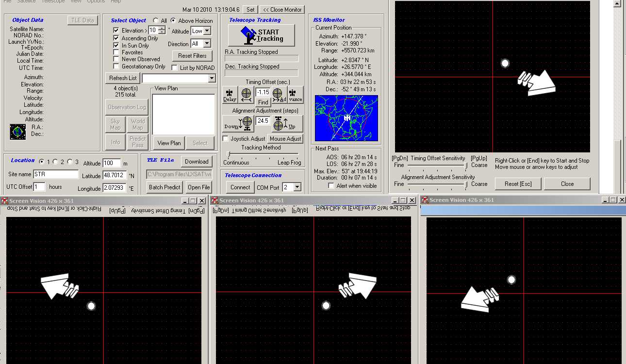This screenshot has width=626, height=364.
Task: Click the timing offset value field -1.15
Action: coord(263,92)
